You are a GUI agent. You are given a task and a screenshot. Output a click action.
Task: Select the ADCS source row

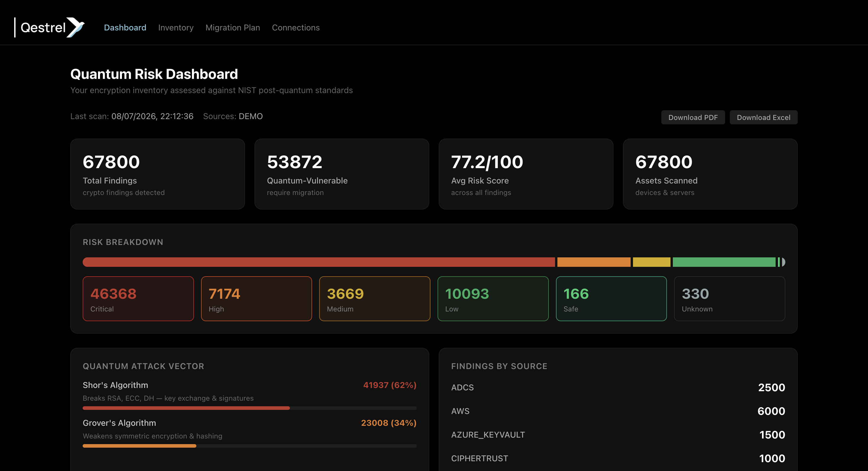click(x=618, y=387)
